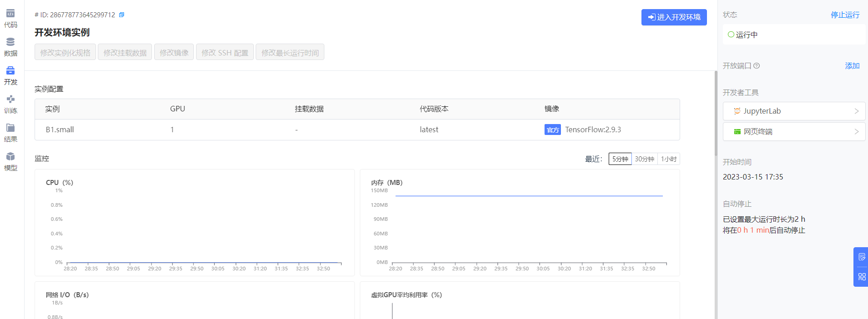868x319 pixels.
Task: Open the 训练 (Training) sidebar icon
Action: pyautogui.click(x=10, y=99)
